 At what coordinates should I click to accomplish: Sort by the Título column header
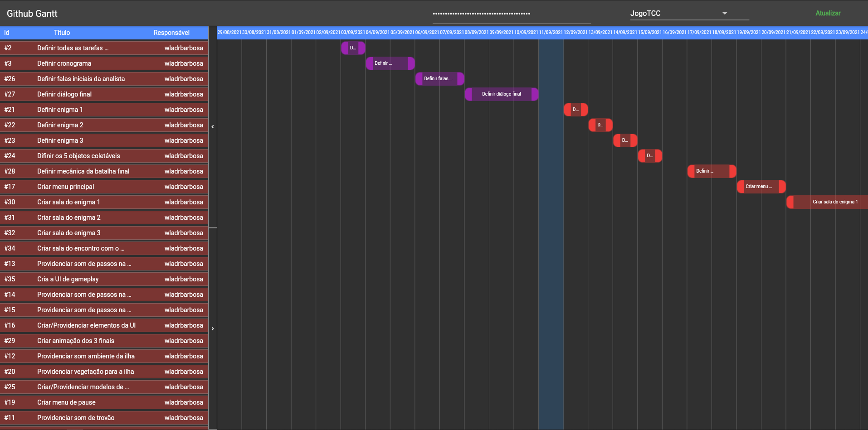pos(62,33)
